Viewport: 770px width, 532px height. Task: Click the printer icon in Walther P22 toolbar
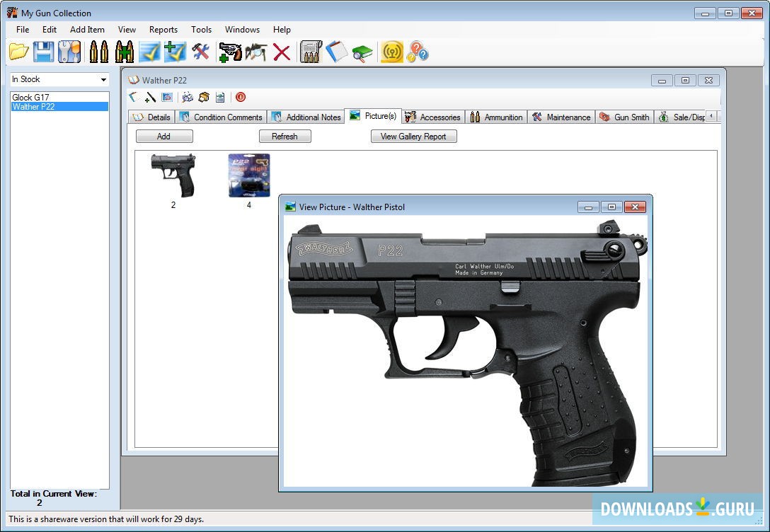[x=204, y=97]
